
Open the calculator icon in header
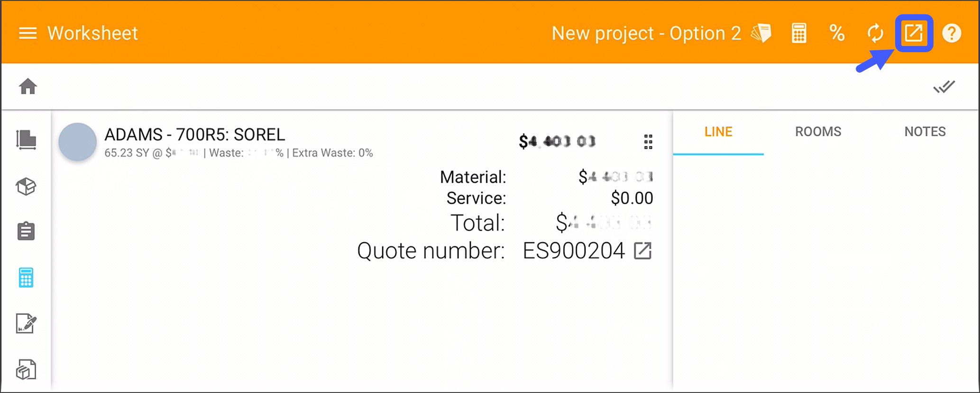(799, 33)
